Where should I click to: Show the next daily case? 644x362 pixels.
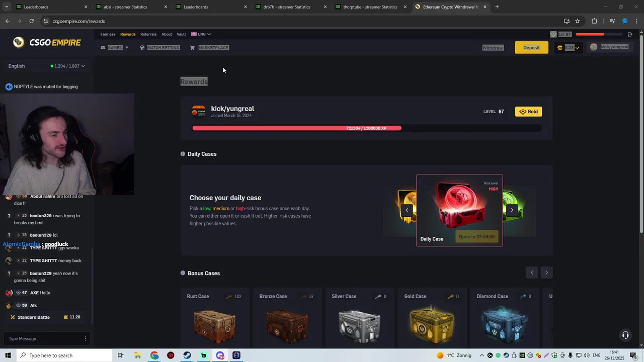[x=512, y=210]
